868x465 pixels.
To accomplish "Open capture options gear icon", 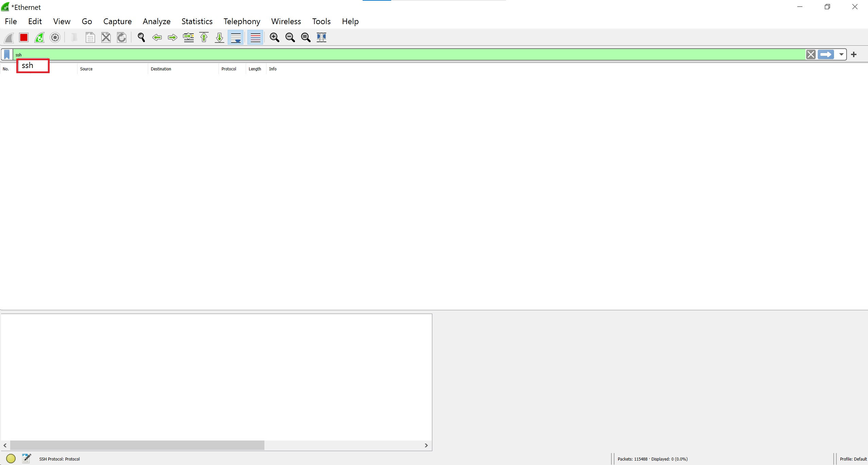I will [x=55, y=37].
